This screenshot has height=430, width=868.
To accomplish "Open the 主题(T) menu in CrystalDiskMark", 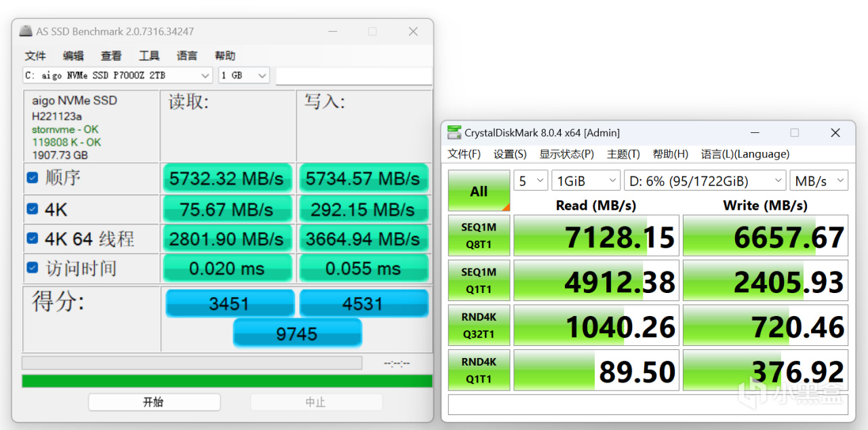I will click(x=623, y=154).
